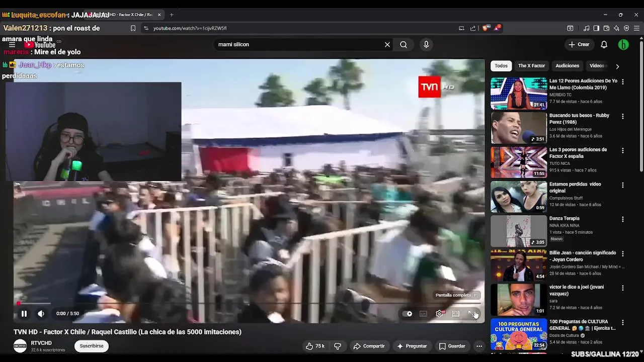This screenshot has height=362, width=644.
Task: Click the browser address bar URL
Action: pos(190,28)
